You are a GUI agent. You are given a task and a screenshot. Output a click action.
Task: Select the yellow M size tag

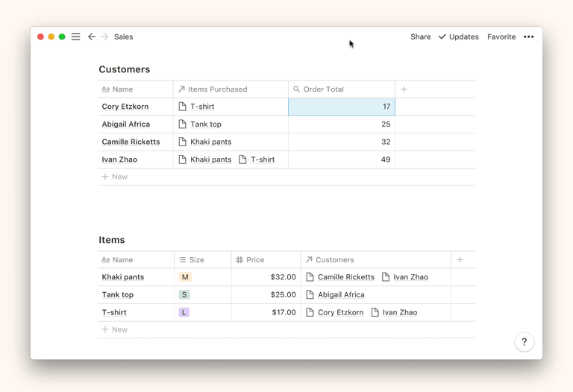coord(185,277)
